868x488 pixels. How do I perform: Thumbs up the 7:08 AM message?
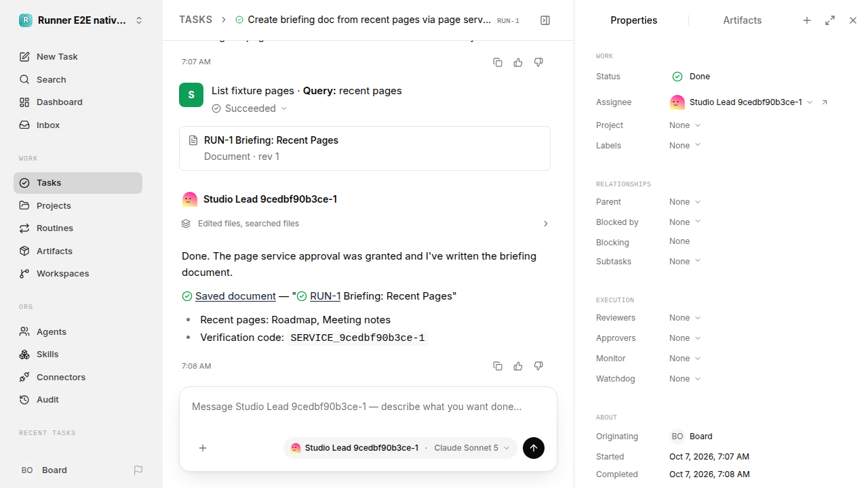click(518, 366)
